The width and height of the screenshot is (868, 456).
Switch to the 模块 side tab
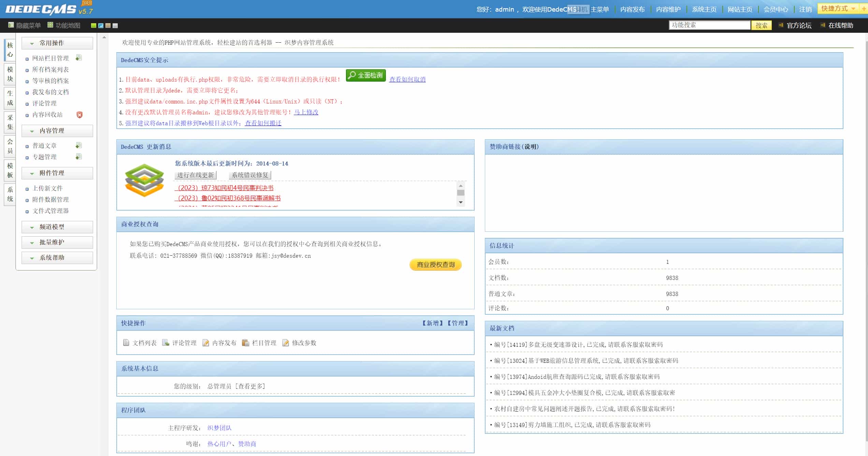[10, 74]
